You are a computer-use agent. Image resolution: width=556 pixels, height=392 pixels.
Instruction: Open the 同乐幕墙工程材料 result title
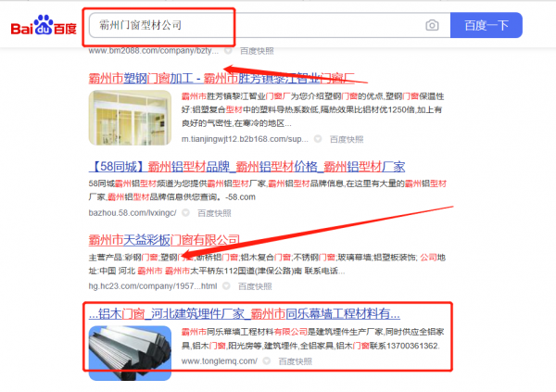tap(245, 313)
